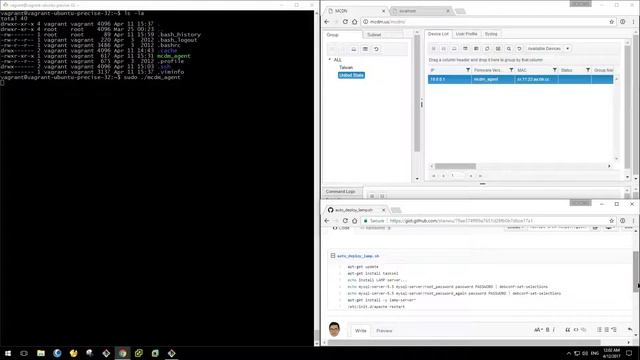
Task: Click the commenter avatar thumbnail
Action: click(334, 329)
